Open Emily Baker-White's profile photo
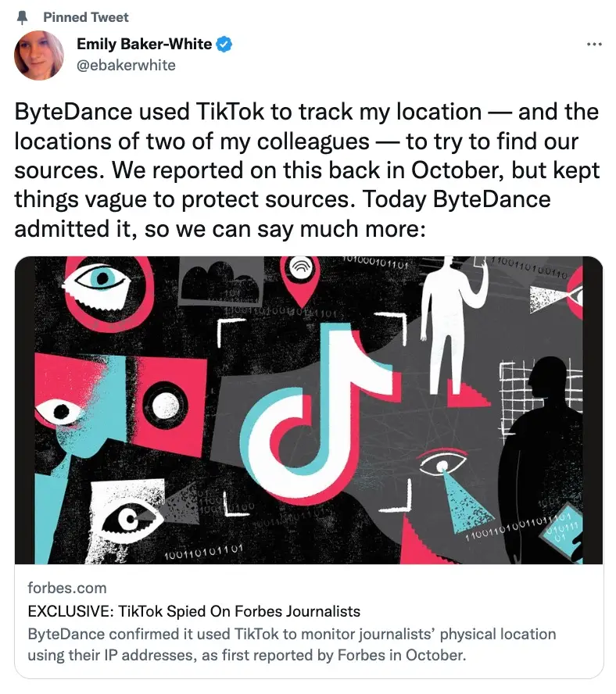The image size is (616, 694). tap(38, 55)
